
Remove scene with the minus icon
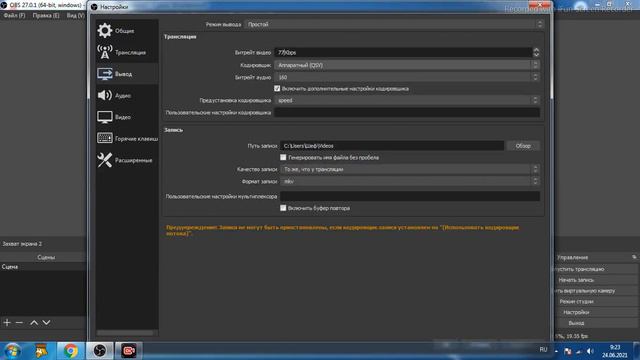tap(19, 322)
